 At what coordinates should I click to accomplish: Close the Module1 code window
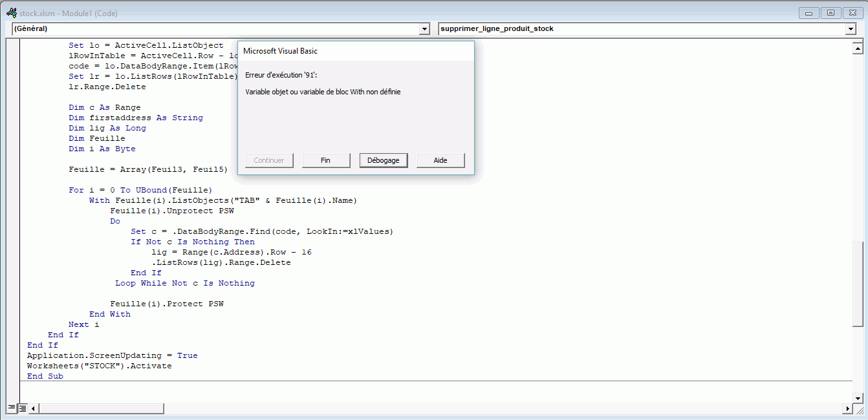[x=852, y=12]
